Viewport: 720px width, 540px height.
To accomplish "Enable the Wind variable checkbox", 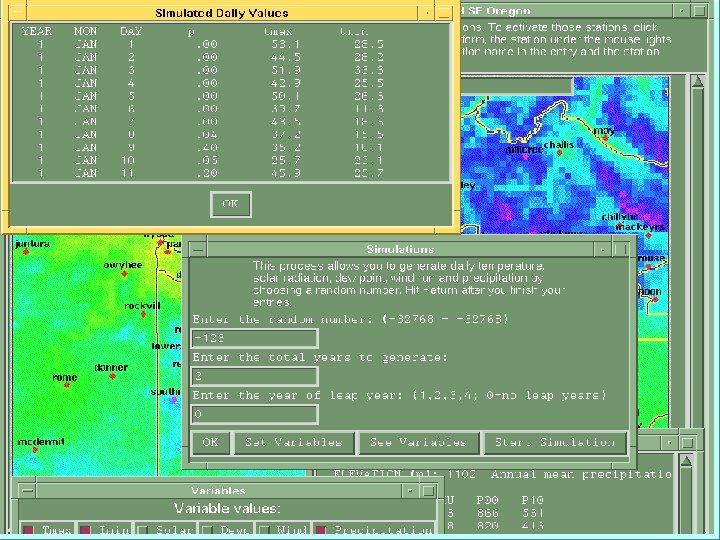I will click(264, 530).
